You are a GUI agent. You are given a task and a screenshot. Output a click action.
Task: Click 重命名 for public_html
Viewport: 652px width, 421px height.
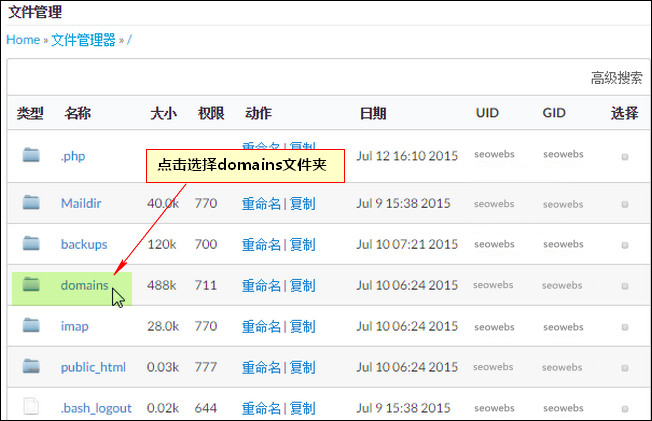[x=262, y=367]
